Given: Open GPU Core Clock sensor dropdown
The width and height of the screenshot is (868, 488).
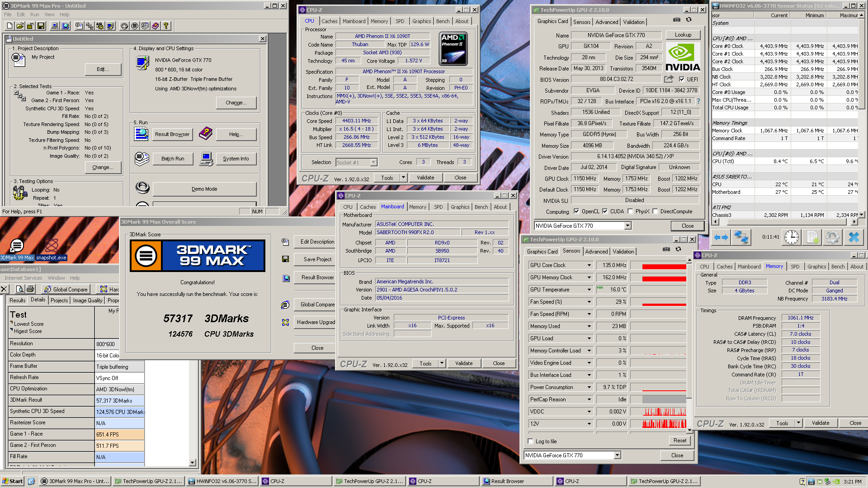Looking at the screenshot, I should click(589, 266).
